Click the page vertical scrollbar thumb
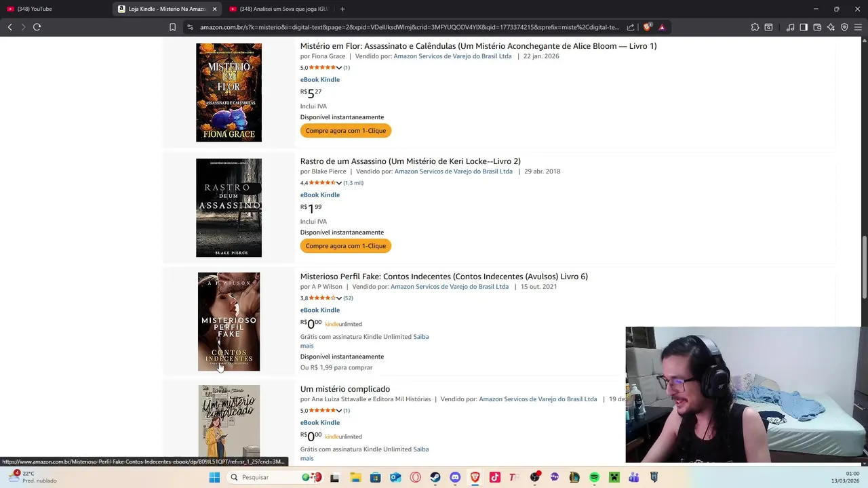 [x=864, y=266]
